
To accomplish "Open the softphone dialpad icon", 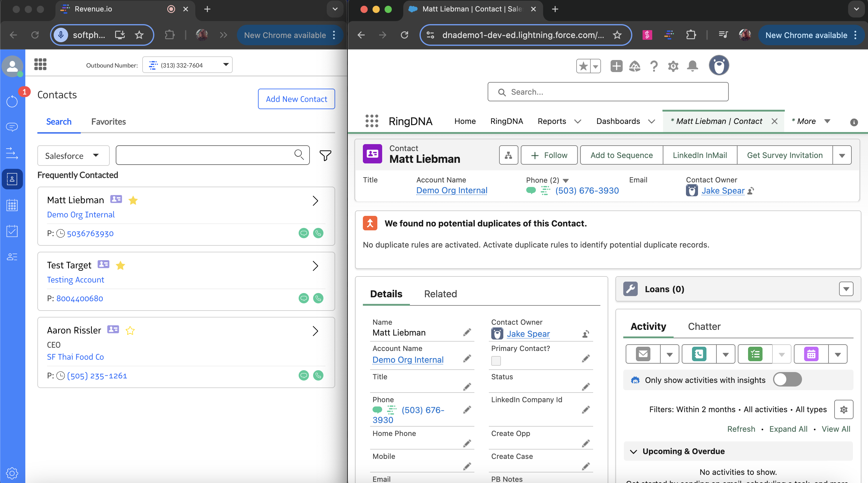I will pos(40,64).
